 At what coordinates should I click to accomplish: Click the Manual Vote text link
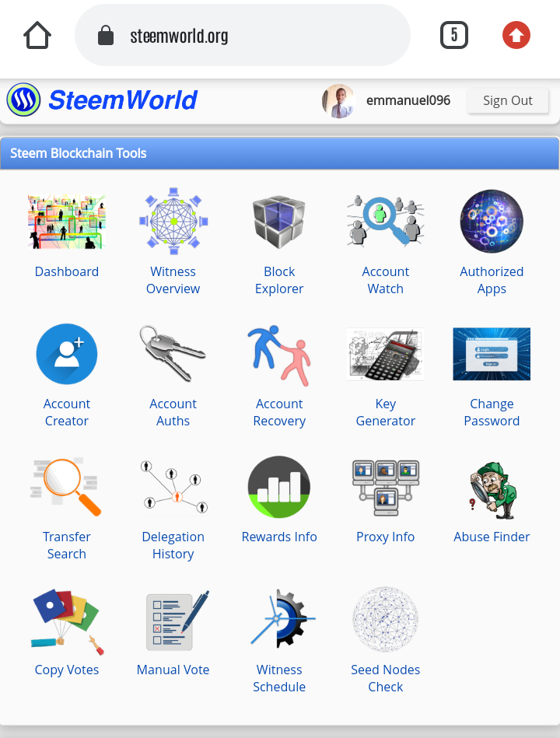[x=173, y=670]
